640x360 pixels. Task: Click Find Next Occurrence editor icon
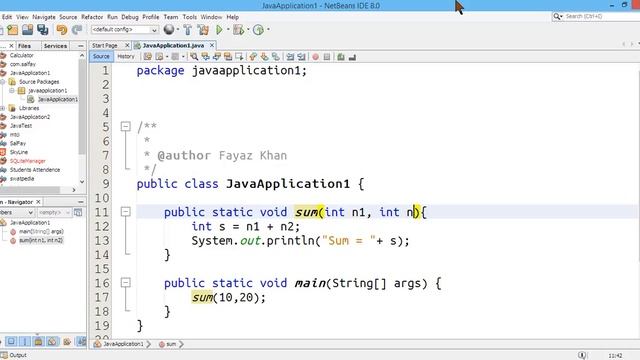click(217, 57)
